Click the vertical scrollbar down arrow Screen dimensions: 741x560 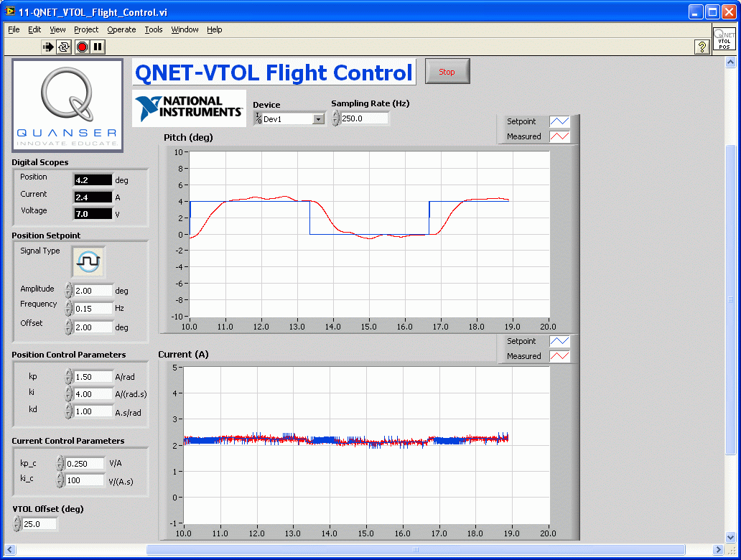[731, 537]
